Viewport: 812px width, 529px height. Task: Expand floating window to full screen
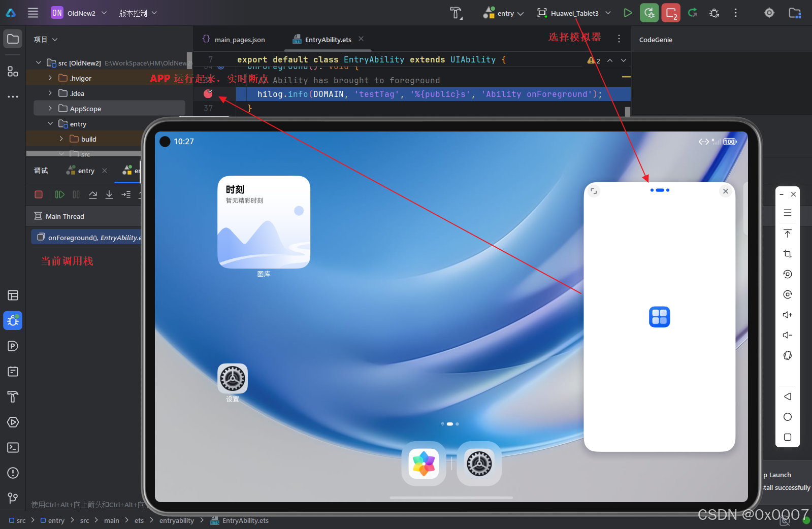(594, 191)
